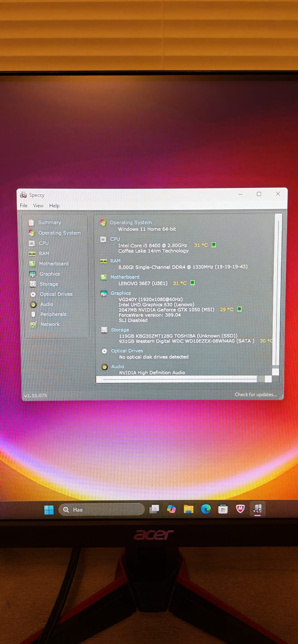The image size is (298, 644).
Task: Click the disk icon beside summary Storage heading
Action: pos(104,330)
